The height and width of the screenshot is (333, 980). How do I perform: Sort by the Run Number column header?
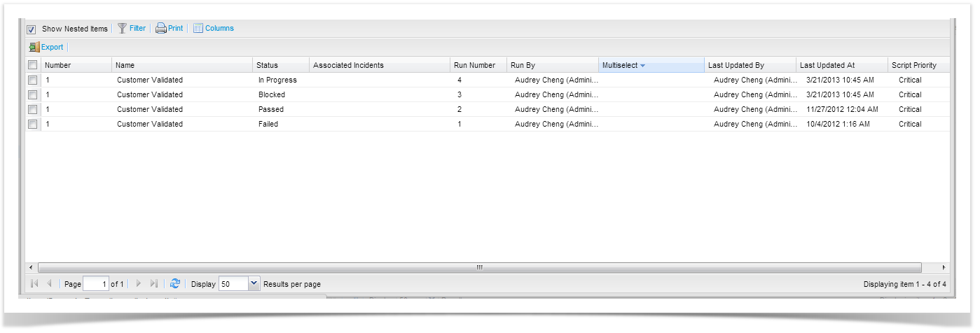click(x=474, y=66)
